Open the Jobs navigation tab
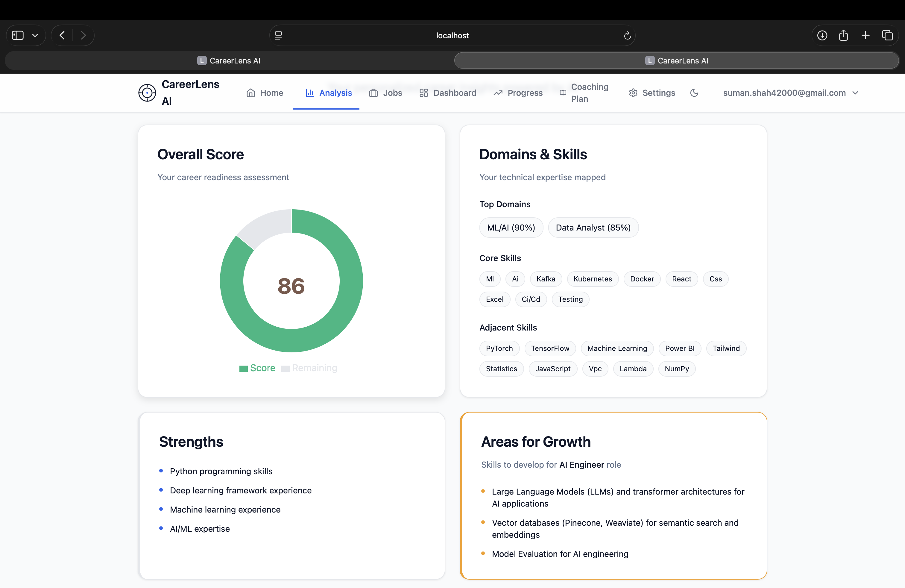This screenshot has width=905, height=588. click(385, 93)
